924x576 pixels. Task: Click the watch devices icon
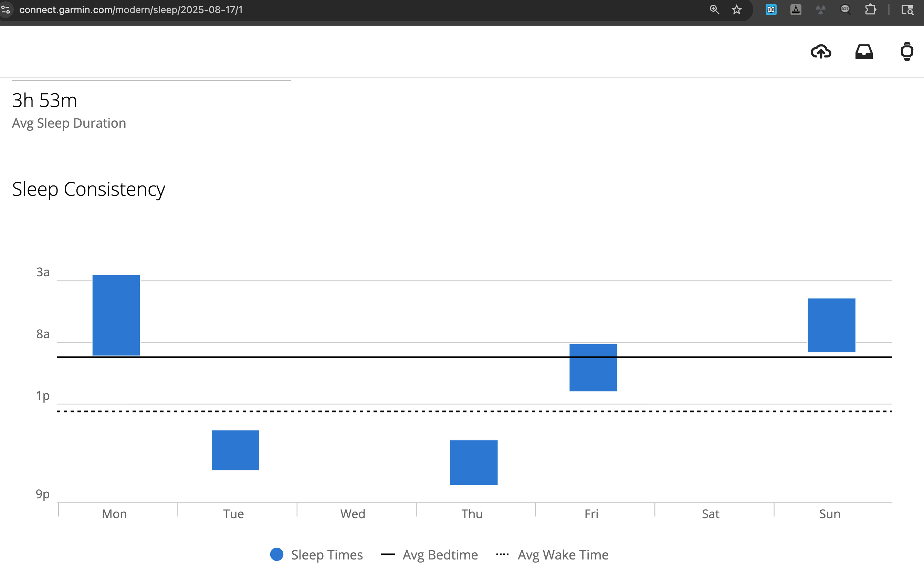pyautogui.click(x=907, y=51)
